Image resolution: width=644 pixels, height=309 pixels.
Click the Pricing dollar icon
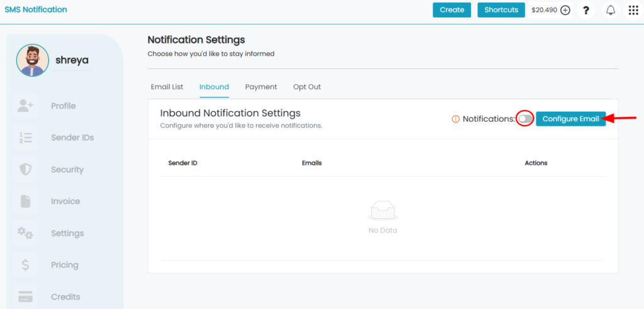[x=25, y=265]
